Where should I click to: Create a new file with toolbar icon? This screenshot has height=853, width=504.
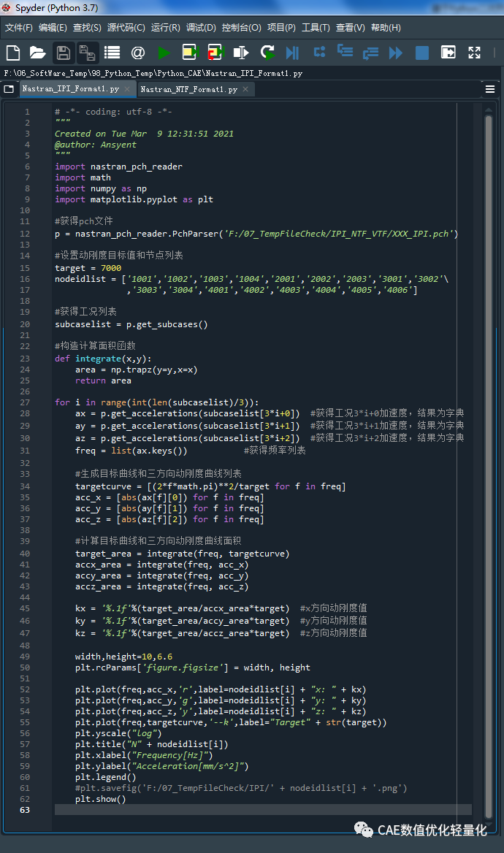13,53
